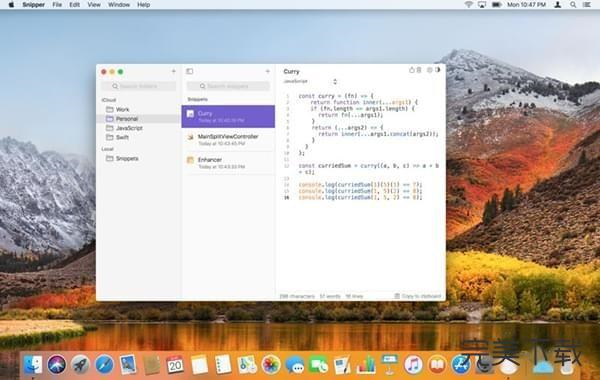The image size is (600, 380).
Task: Open Calendar from the Dock
Action: (x=175, y=364)
